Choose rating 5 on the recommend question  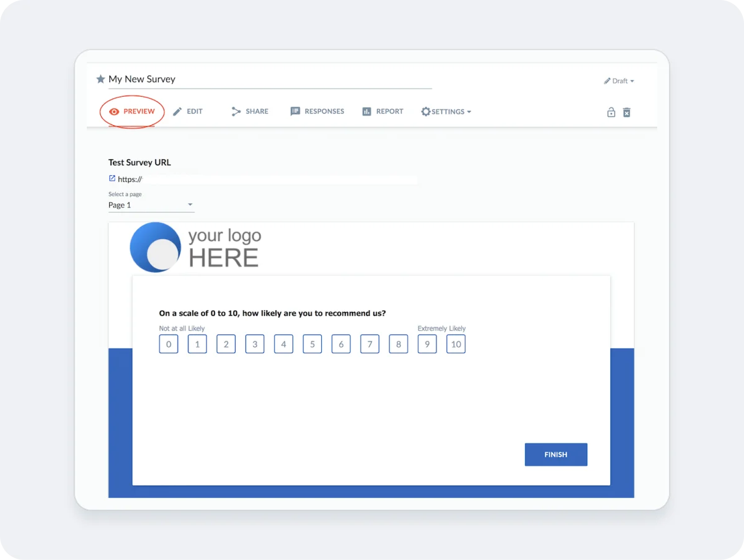tap(312, 344)
